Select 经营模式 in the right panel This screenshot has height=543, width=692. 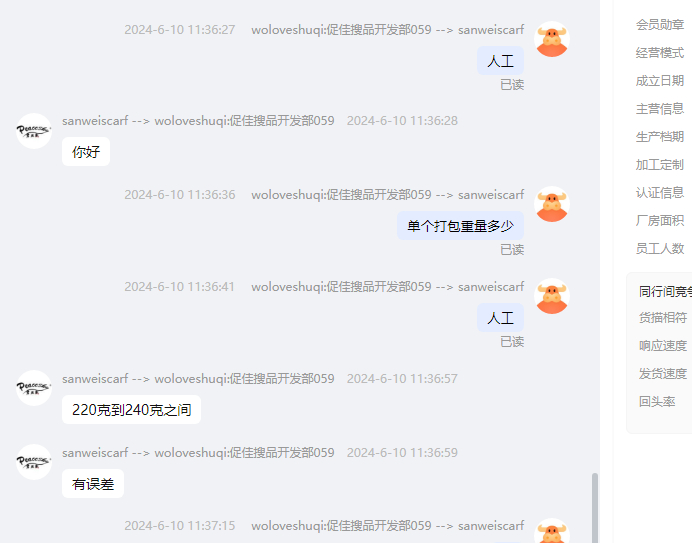660,53
